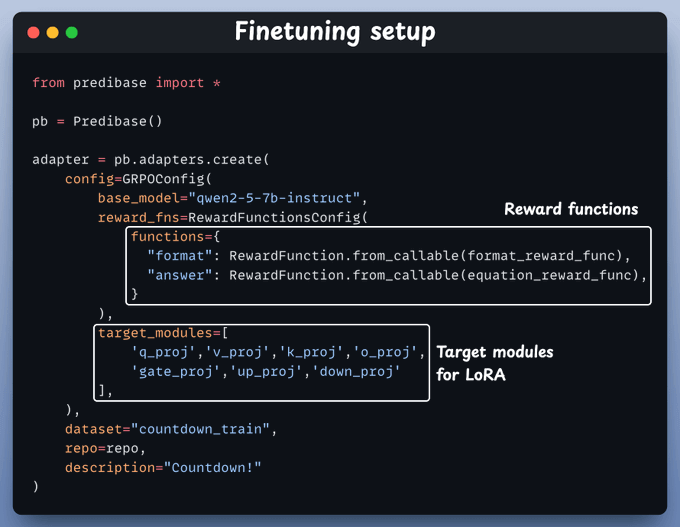This screenshot has height=527, width=680.
Task: Click 'equation_reward_func' argument
Action: point(549,275)
